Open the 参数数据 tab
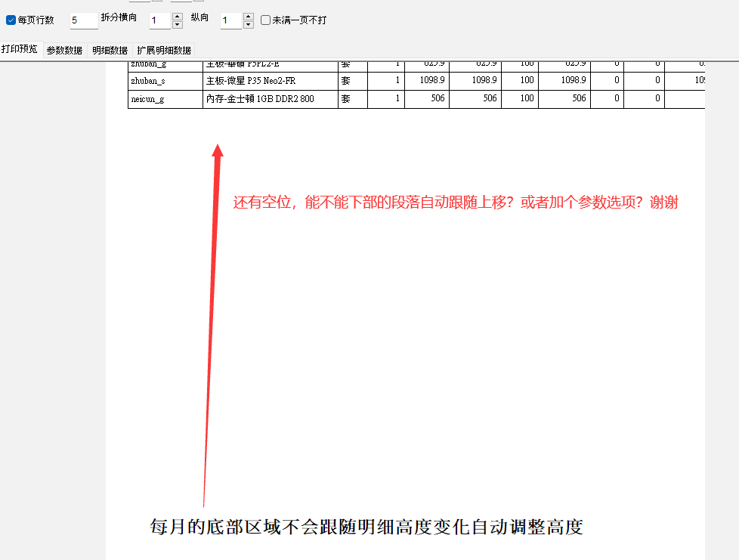The image size is (739, 560). coord(64,51)
